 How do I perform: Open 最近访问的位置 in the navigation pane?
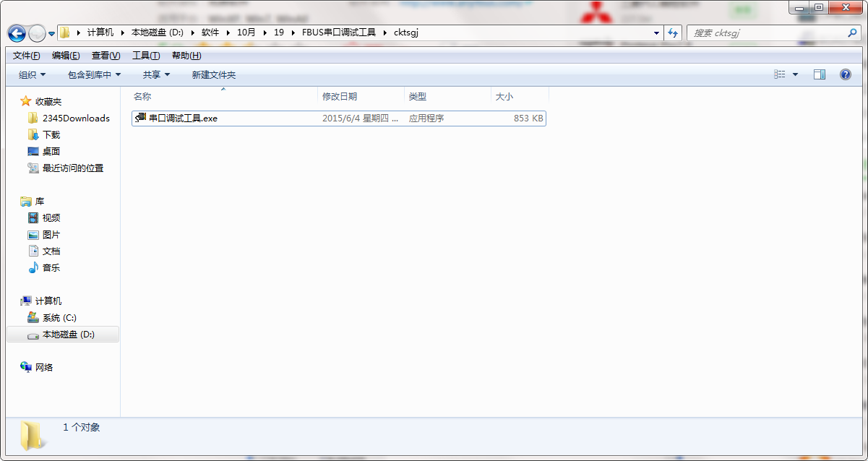click(x=73, y=168)
